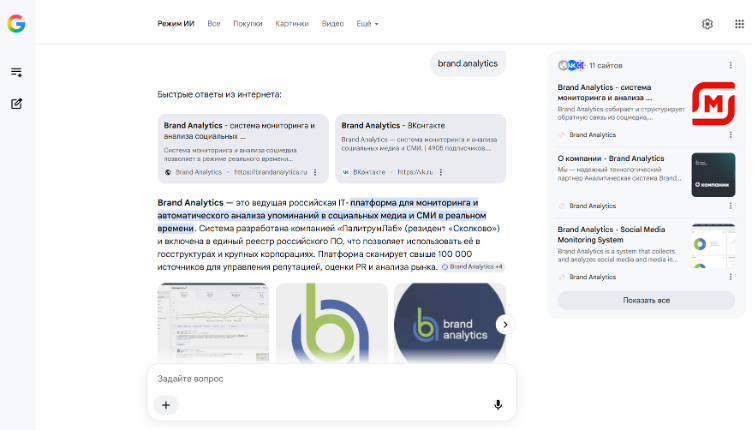Open the red M logo source thumbnail
755x430 pixels.
[x=713, y=104]
